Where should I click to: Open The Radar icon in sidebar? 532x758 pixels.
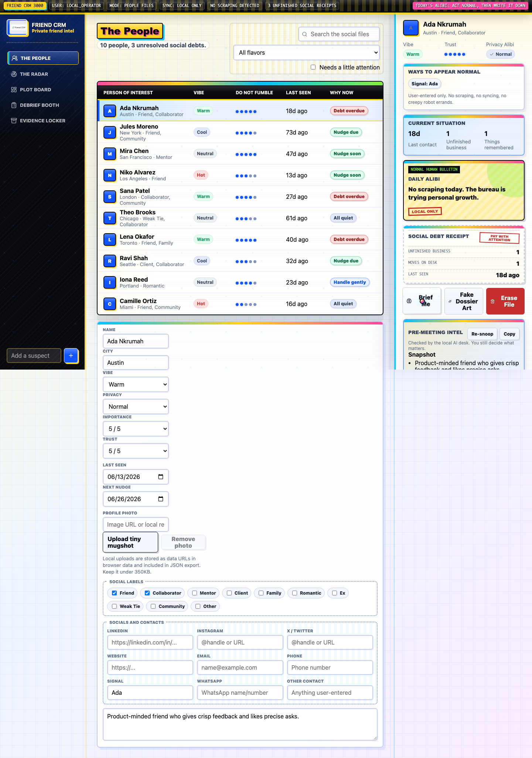click(14, 74)
